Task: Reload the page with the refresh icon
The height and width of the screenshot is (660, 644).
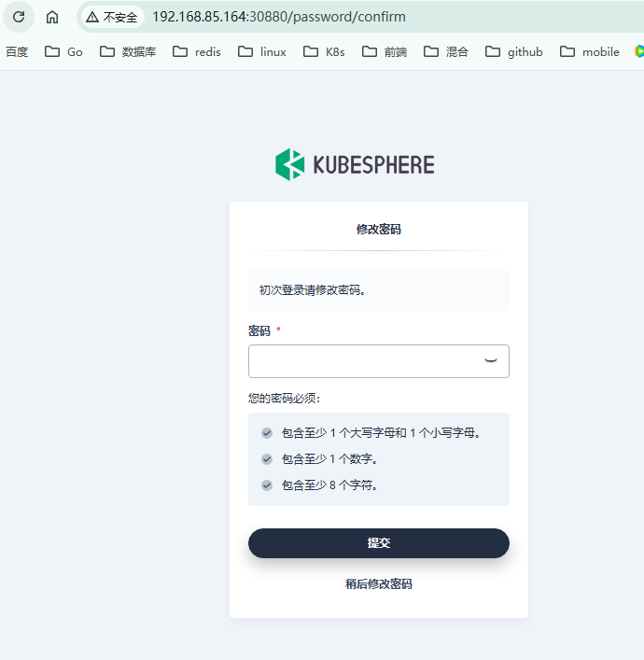Action: 19,17
